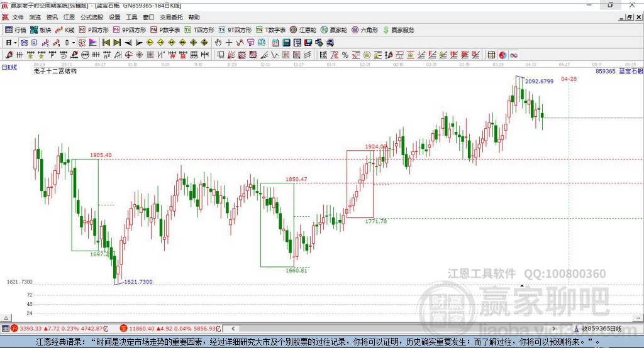Open the 公式选股 menu
This screenshot has width=644, height=348.
pos(92,17)
